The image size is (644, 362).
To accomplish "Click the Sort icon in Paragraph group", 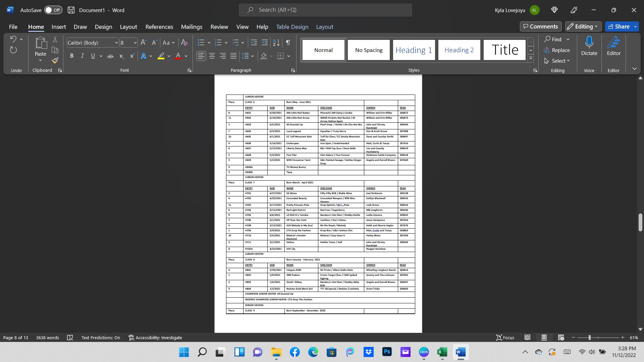I will pyautogui.click(x=276, y=43).
